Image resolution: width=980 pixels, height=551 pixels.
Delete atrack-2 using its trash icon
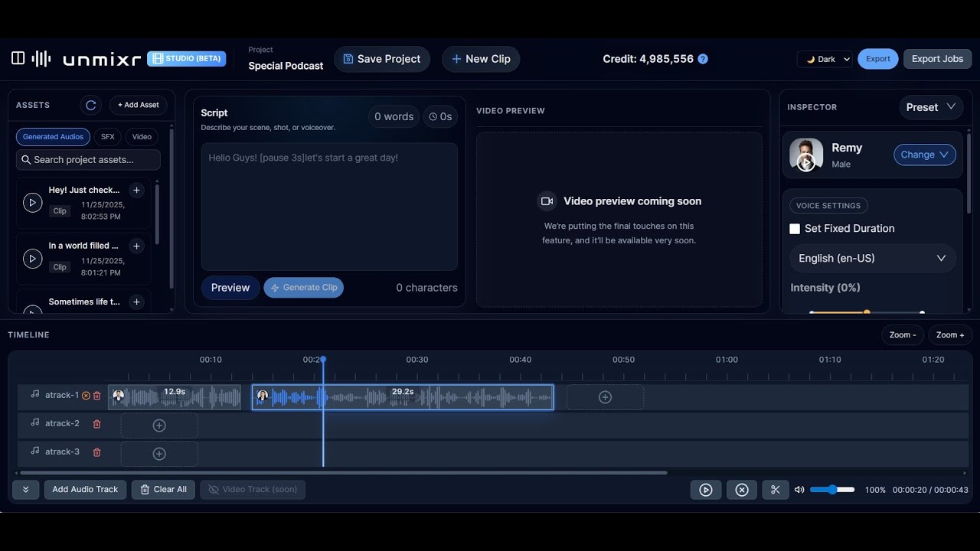[x=97, y=424]
